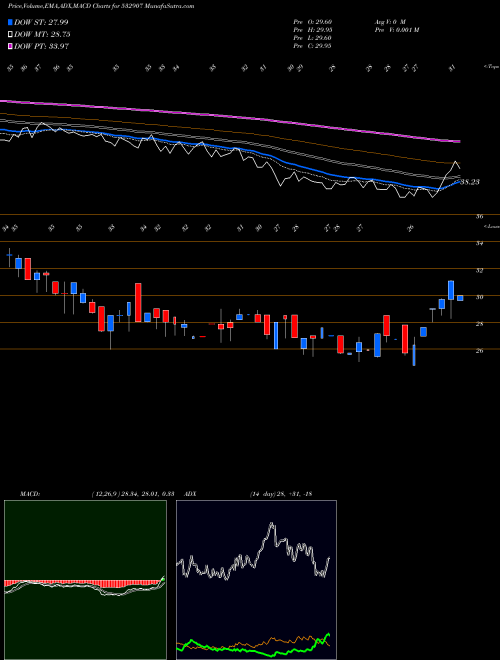Click the lowest blue candlestick dipping below 26
Viewport: 500px width, 660px height.
click(414, 355)
